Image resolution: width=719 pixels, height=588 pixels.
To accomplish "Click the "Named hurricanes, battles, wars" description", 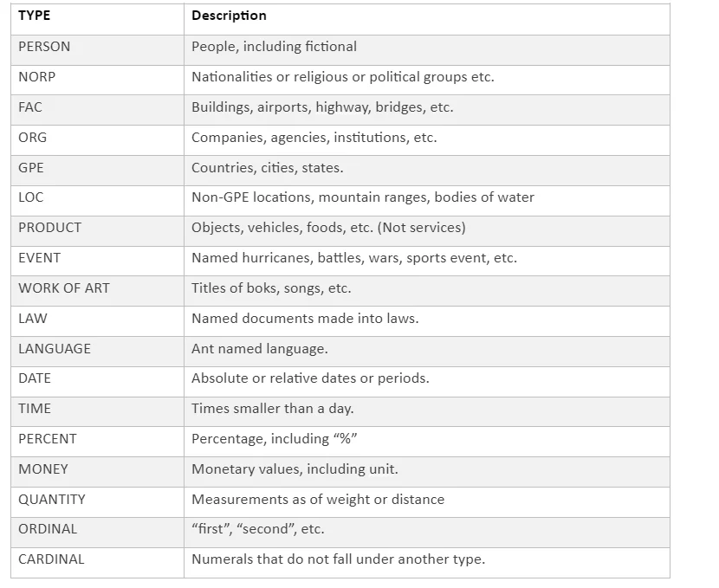I will 353,258.
